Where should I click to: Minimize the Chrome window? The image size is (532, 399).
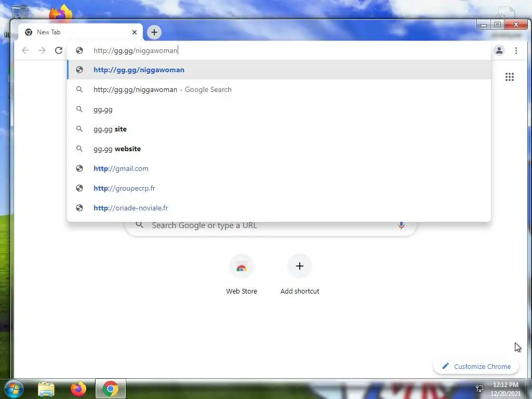click(484, 25)
